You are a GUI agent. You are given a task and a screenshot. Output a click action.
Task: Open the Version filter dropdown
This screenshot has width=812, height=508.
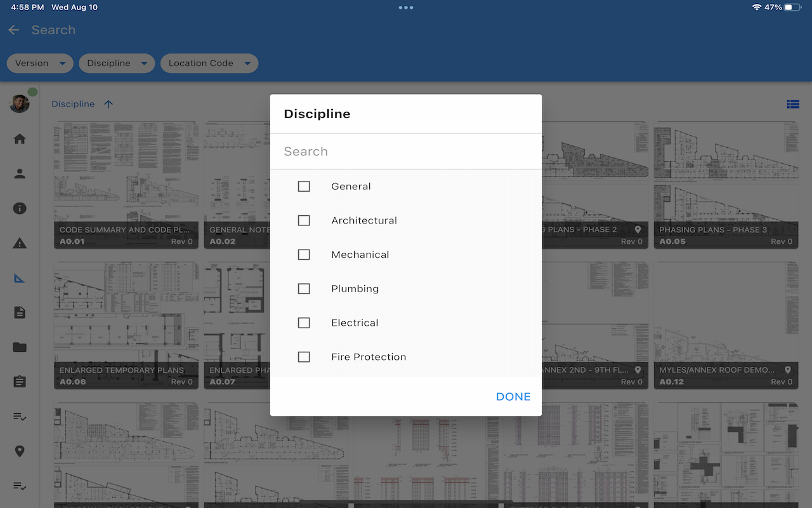click(x=40, y=63)
